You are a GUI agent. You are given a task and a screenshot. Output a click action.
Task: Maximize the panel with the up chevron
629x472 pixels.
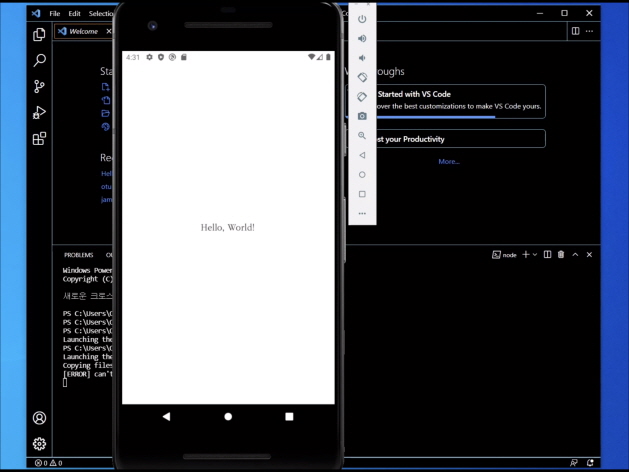pos(575,255)
